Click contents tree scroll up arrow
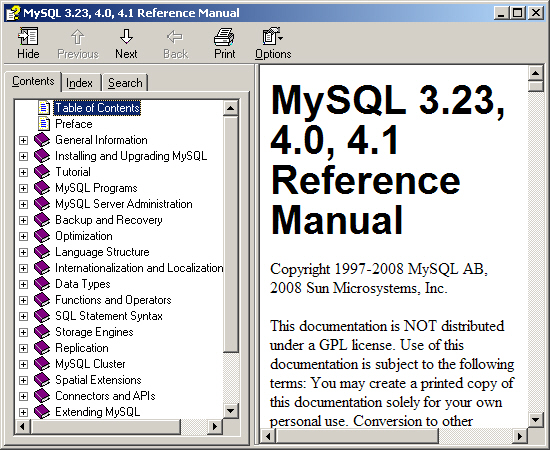The height and width of the screenshot is (450, 550). point(230,108)
